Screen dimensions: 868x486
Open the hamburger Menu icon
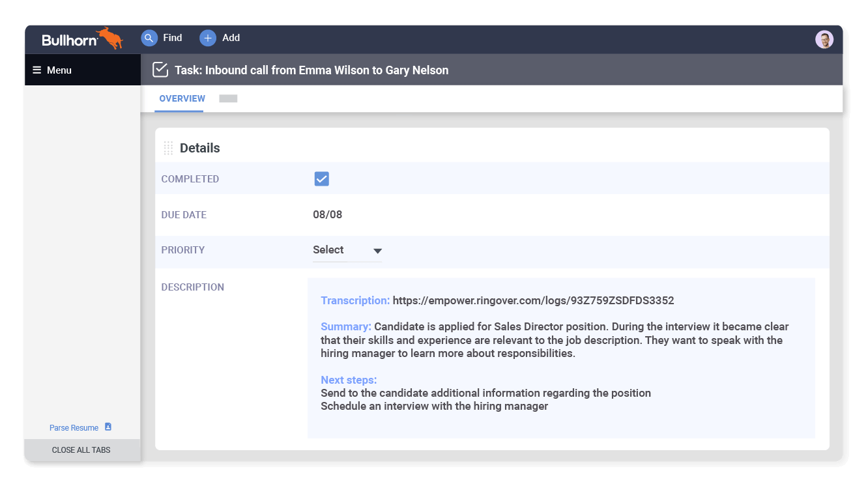pos(37,70)
